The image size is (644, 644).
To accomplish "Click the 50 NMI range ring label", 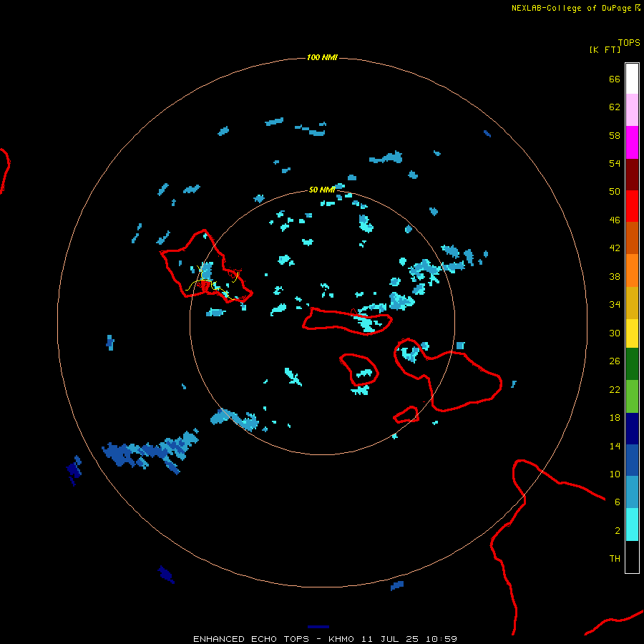I will (x=322, y=190).
